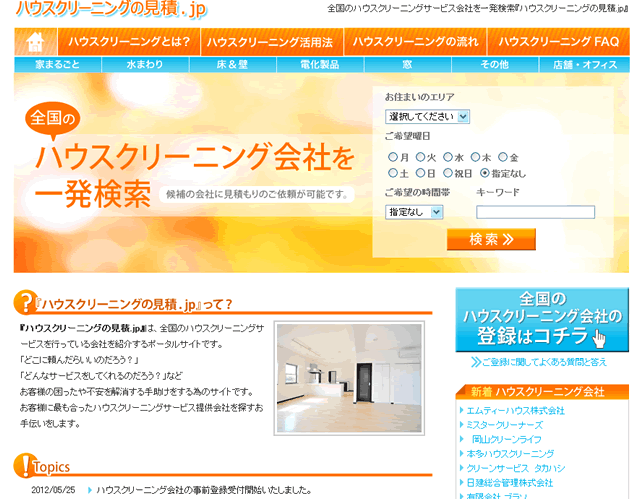Open 本多ハウスクリーニング link
The height and width of the screenshot is (503, 640).
(510, 454)
